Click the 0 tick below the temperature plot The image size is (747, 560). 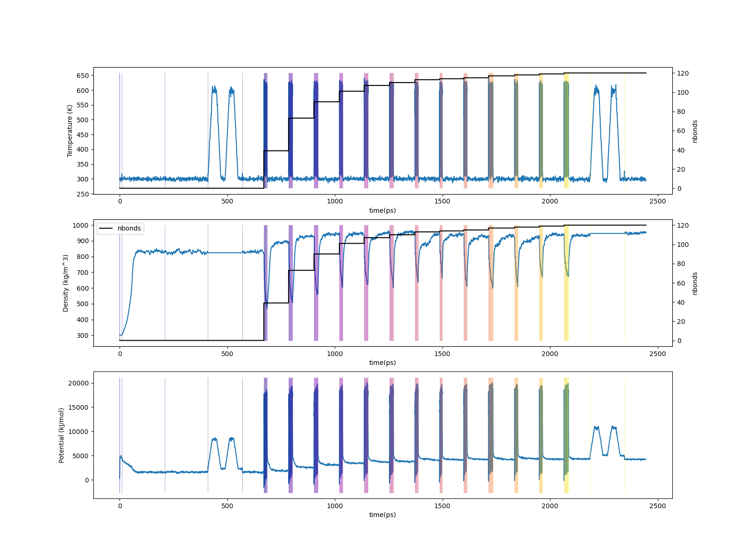(120, 202)
